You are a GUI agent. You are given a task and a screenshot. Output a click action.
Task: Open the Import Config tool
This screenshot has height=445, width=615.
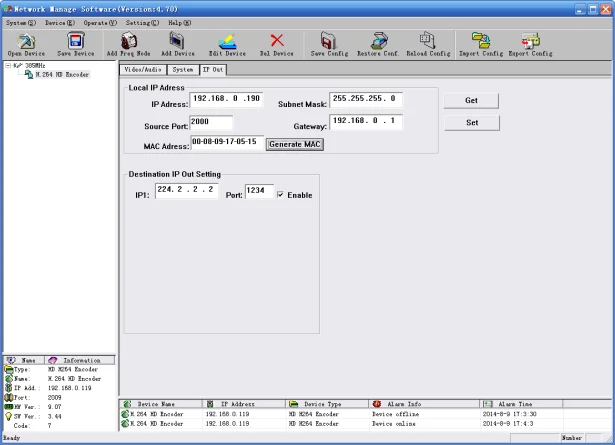tap(480, 41)
